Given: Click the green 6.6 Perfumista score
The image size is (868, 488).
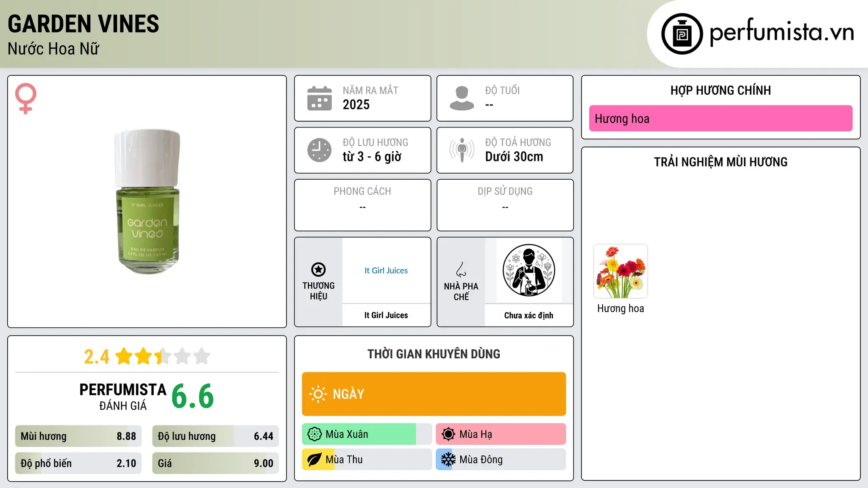Looking at the screenshot, I should click(x=193, y=396).
